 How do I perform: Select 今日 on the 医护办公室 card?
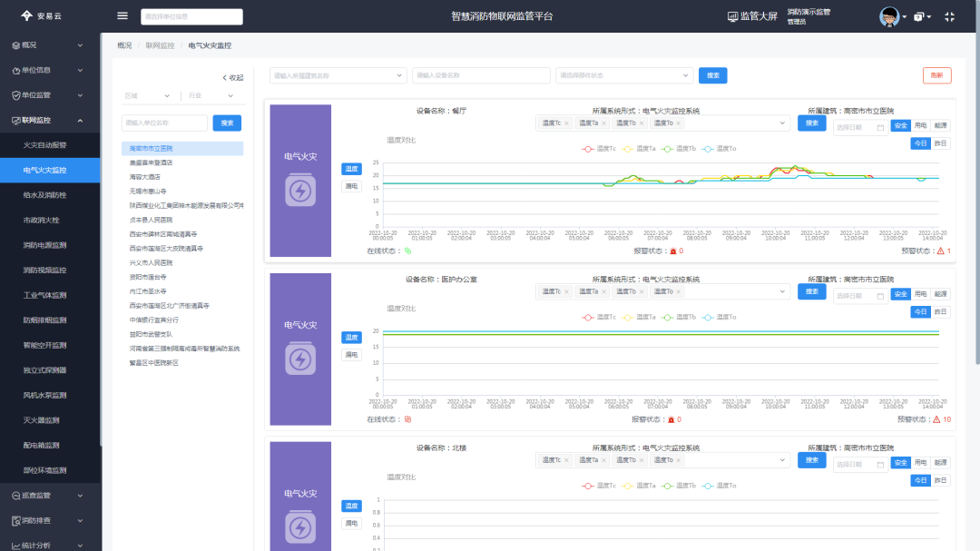(921, 311)
